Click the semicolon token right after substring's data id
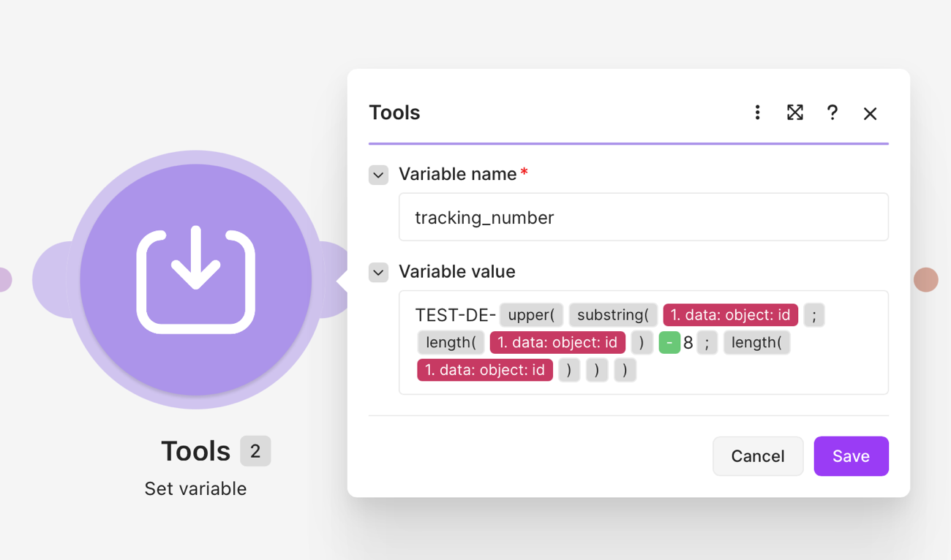The height and width of the screenshot is (560, 951). (814, 315)
